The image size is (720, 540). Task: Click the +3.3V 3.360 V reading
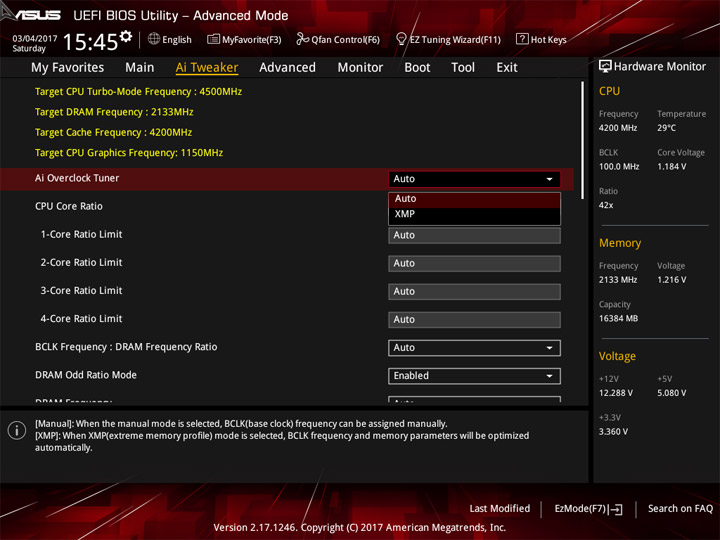(613, 431)
